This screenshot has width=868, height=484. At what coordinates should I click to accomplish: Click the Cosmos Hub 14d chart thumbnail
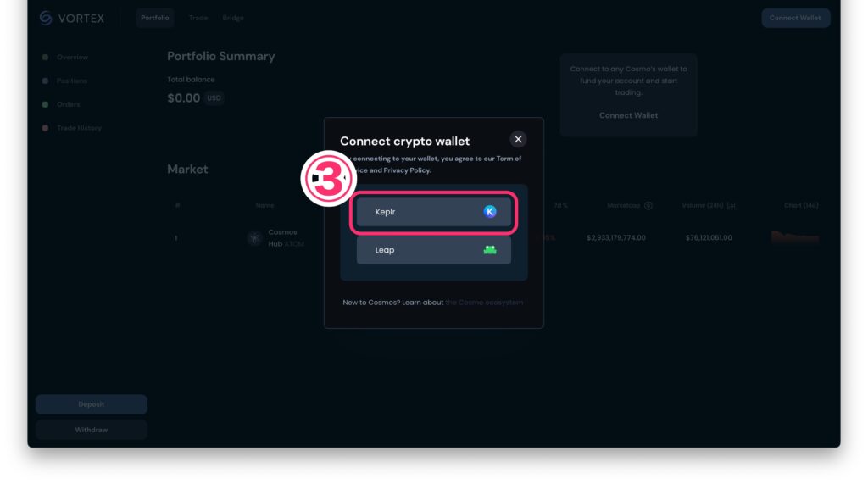(794, 237)
